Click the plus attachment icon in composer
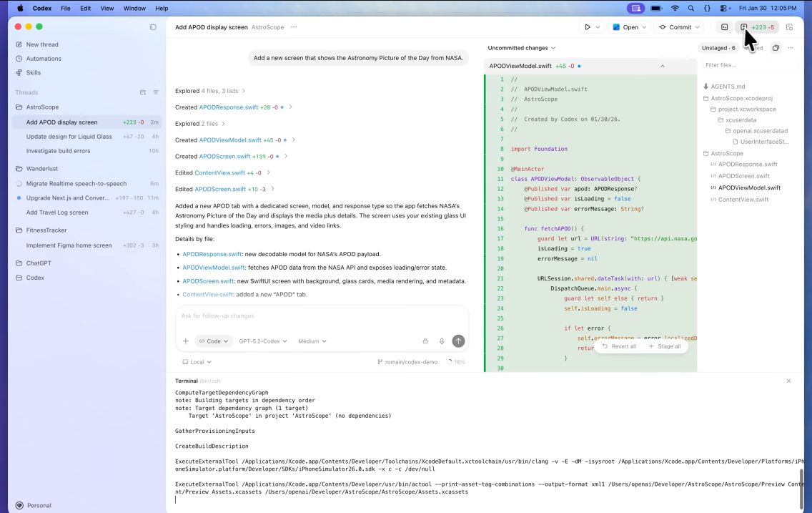This screenshot has height=513, width=812. tap(186, 341)
